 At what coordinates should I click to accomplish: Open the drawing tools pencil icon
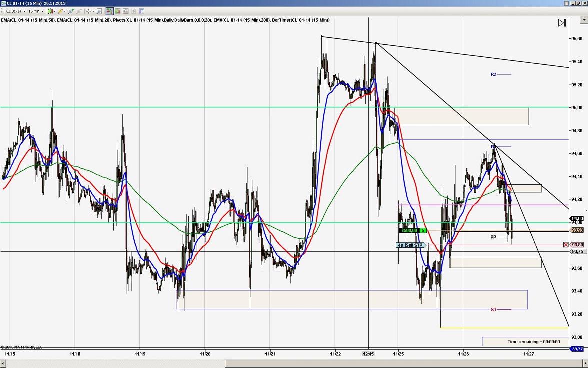(60, 11)
